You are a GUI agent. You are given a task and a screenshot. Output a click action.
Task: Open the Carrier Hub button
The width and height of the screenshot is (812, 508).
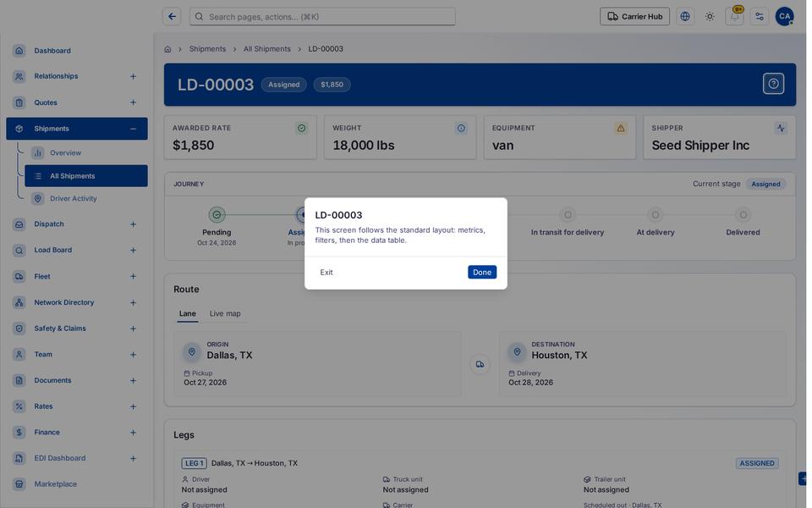tap(634, 17)
